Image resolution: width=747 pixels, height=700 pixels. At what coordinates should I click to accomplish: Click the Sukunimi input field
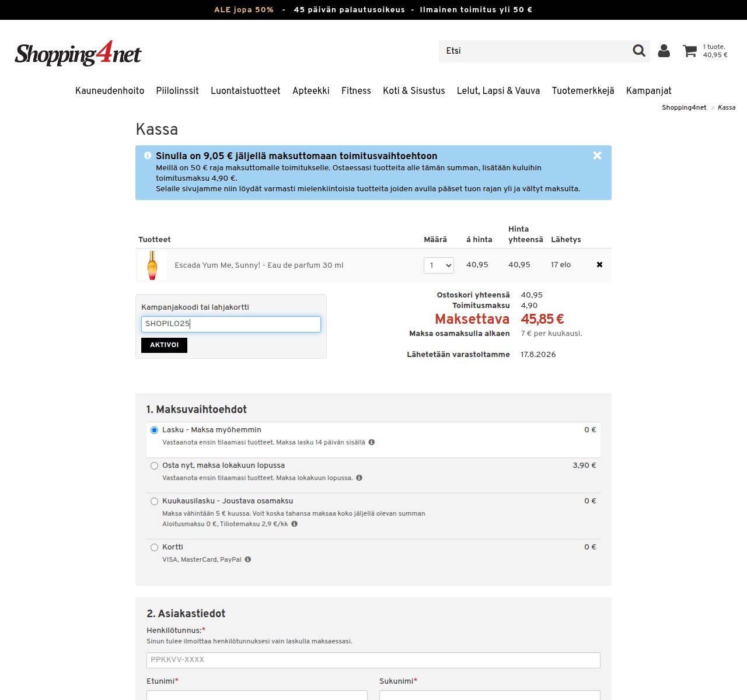point(490,695)
